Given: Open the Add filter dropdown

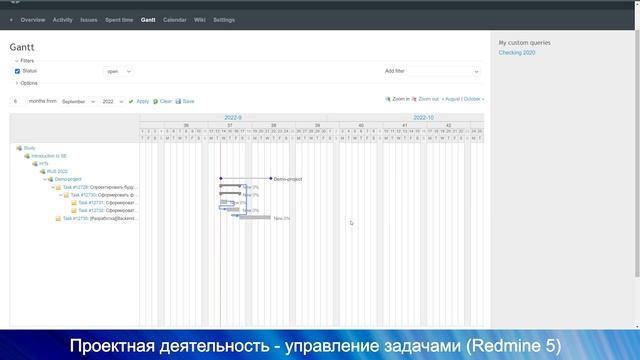Looking at the screenshot, I should coord(443,71).
